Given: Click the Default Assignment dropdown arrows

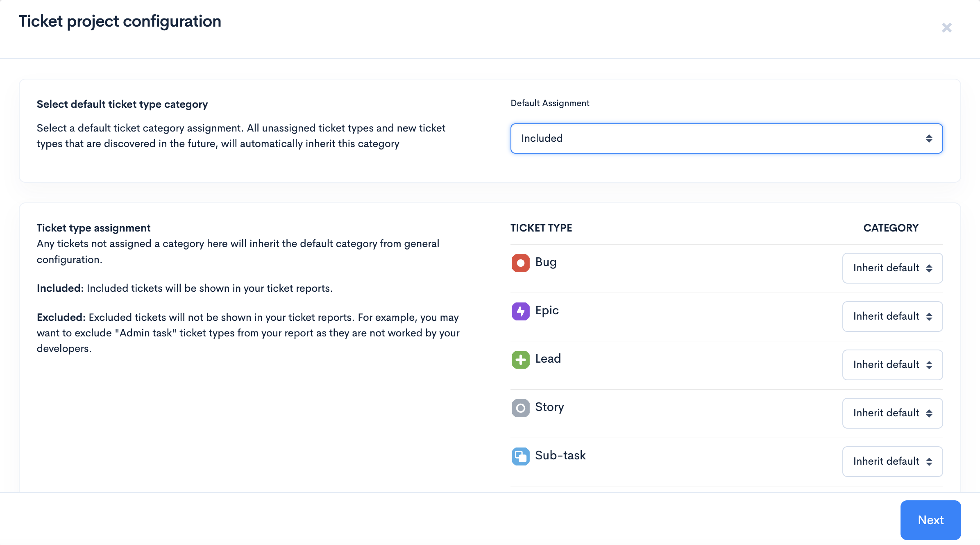Looking at the screenshot, I should (x=929, y=139).
